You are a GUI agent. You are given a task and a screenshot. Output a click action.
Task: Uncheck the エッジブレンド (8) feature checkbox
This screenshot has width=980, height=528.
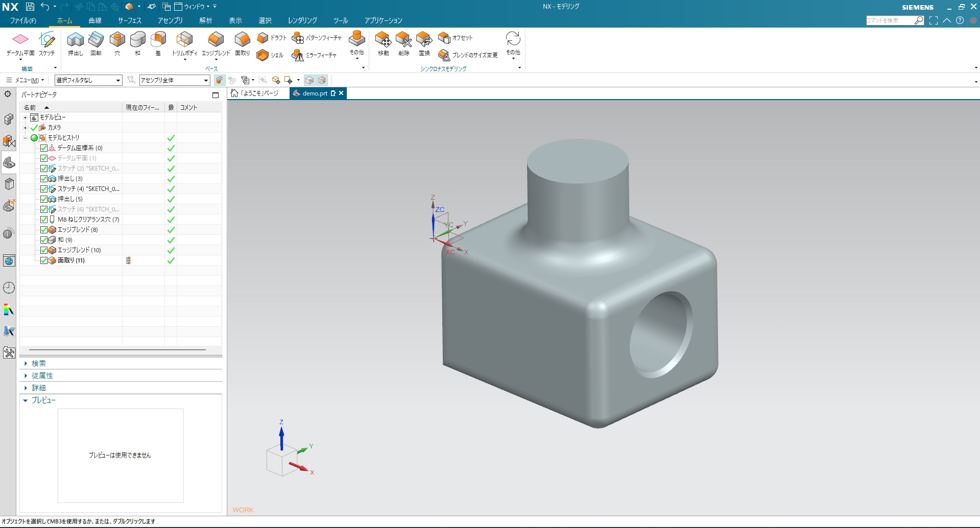(44, 230)
